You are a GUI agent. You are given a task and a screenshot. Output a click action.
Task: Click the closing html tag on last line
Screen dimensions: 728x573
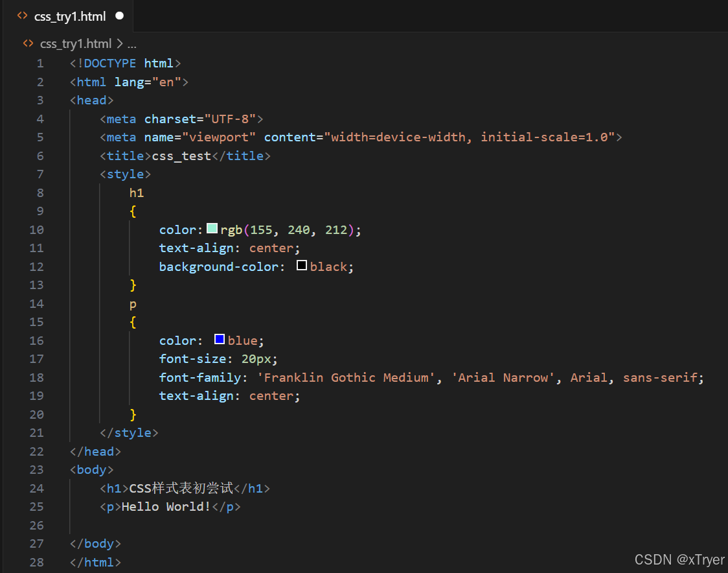click(95, 562)
